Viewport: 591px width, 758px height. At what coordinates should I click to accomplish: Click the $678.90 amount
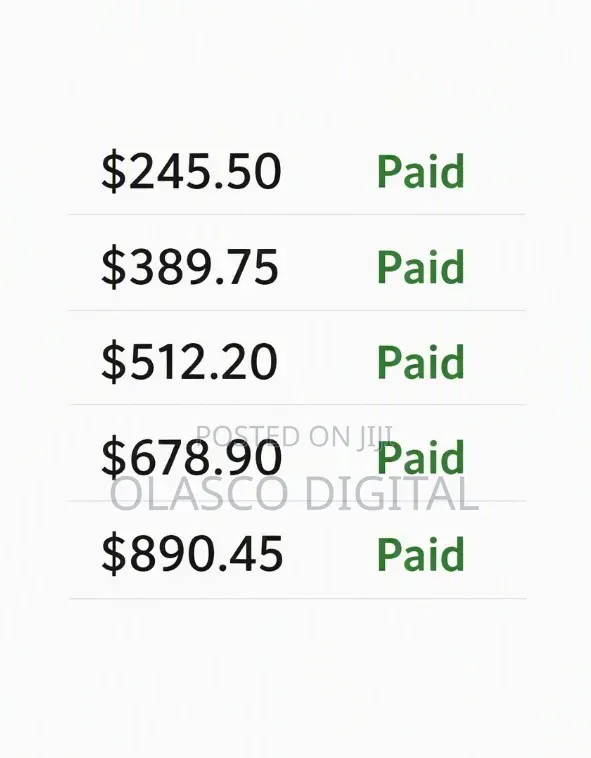191,456
